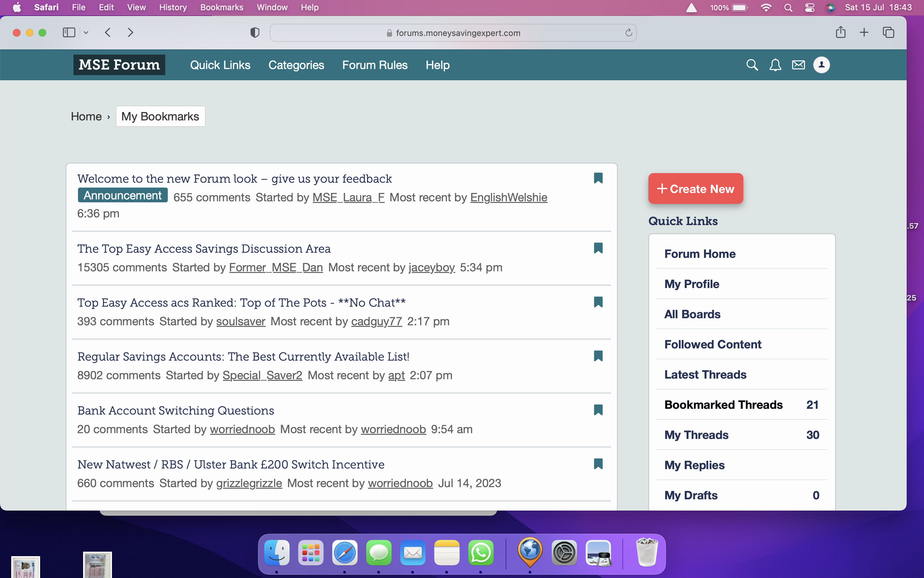Open user soulsaver profile link

pyautogui.click(x=241, y=321)
